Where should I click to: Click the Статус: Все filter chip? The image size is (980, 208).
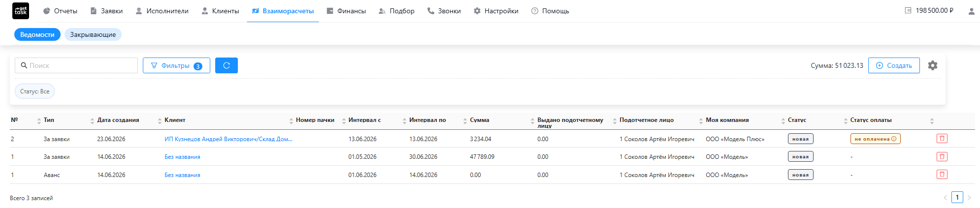[34, 91]
